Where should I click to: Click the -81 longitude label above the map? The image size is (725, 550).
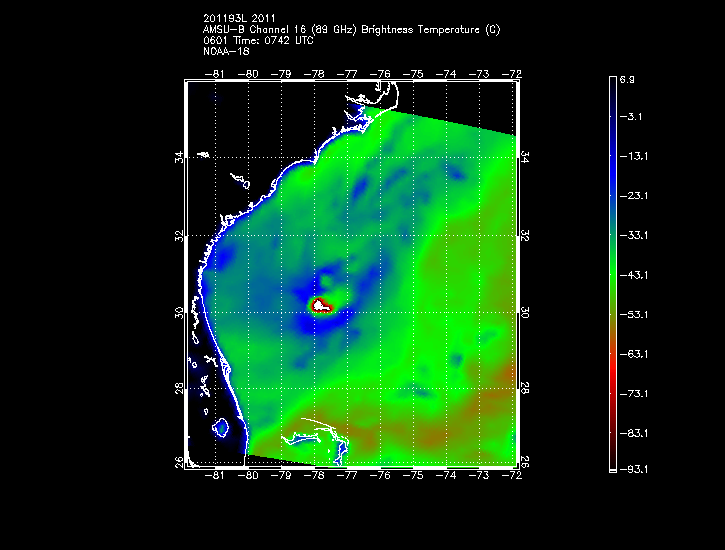pos(215,74)
